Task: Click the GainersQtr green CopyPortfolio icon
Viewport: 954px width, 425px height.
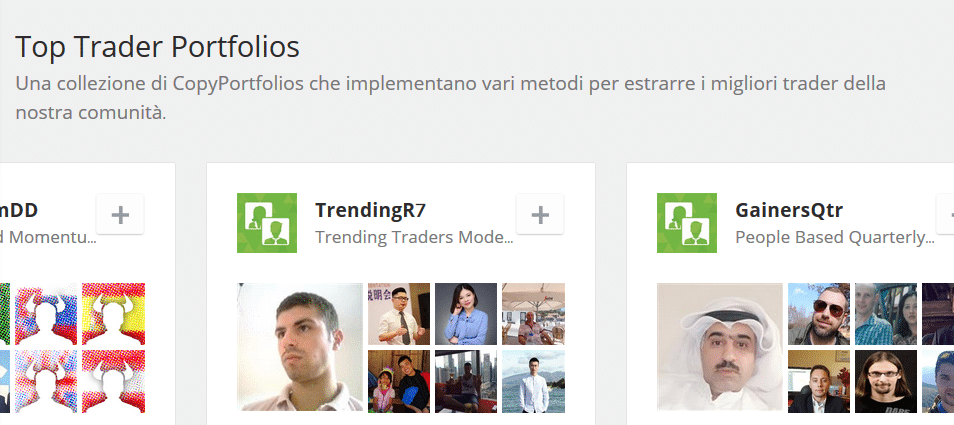Action: point(687,223)
